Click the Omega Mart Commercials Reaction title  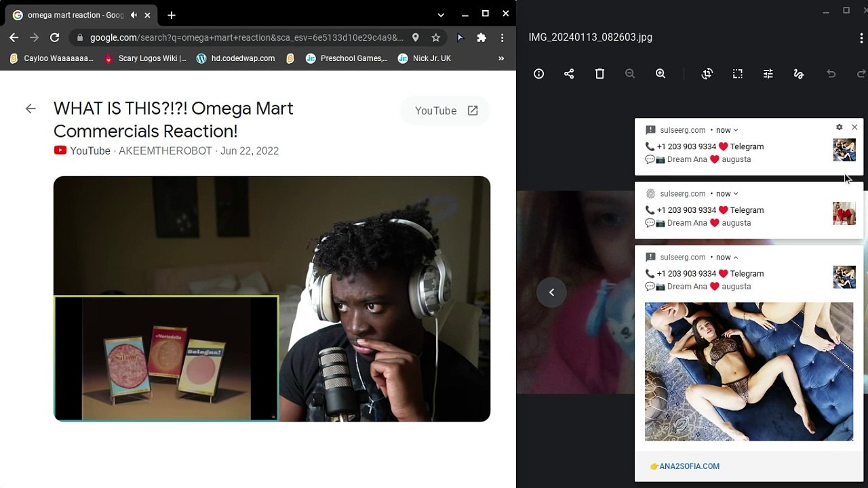tap(174, 119)
